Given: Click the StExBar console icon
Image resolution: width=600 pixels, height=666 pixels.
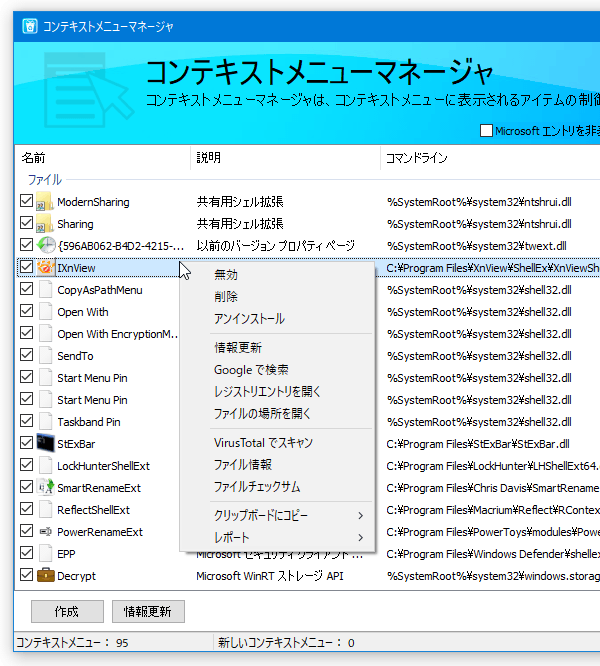Looking at the screenshot, I should 45,443.
